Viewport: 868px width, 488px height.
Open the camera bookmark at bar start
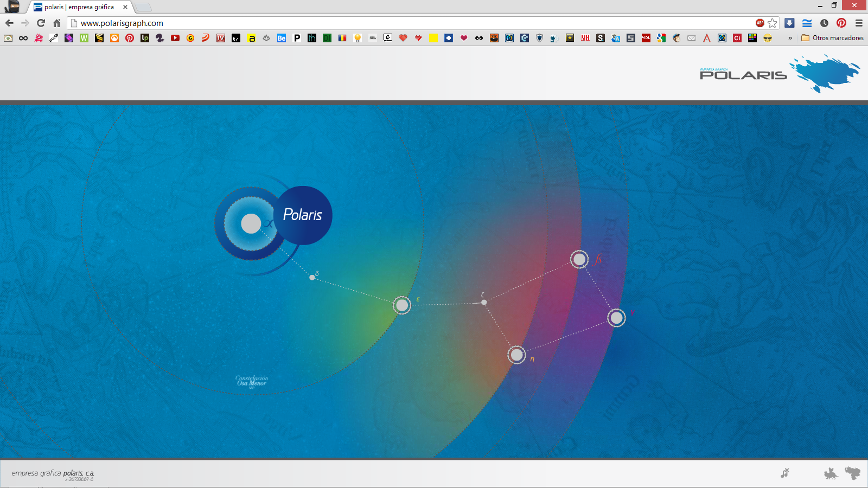(8, 38)
